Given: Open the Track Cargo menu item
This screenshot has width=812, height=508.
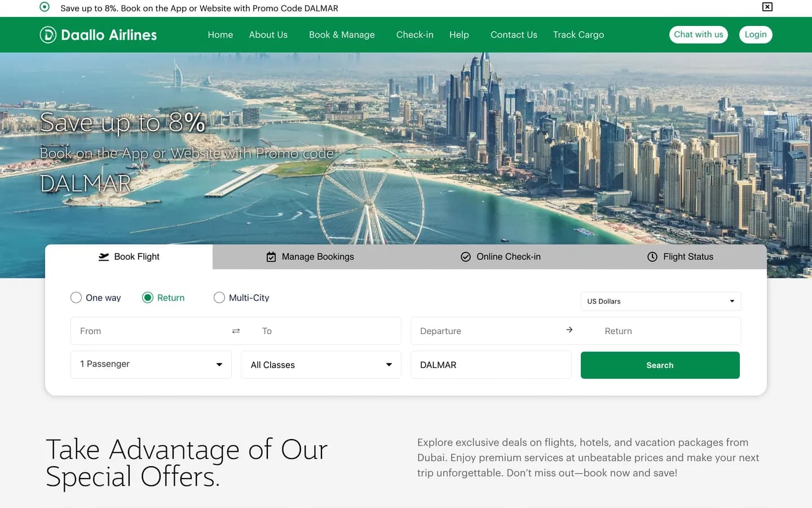Looking at the screenshot, I should pos(579,35).
